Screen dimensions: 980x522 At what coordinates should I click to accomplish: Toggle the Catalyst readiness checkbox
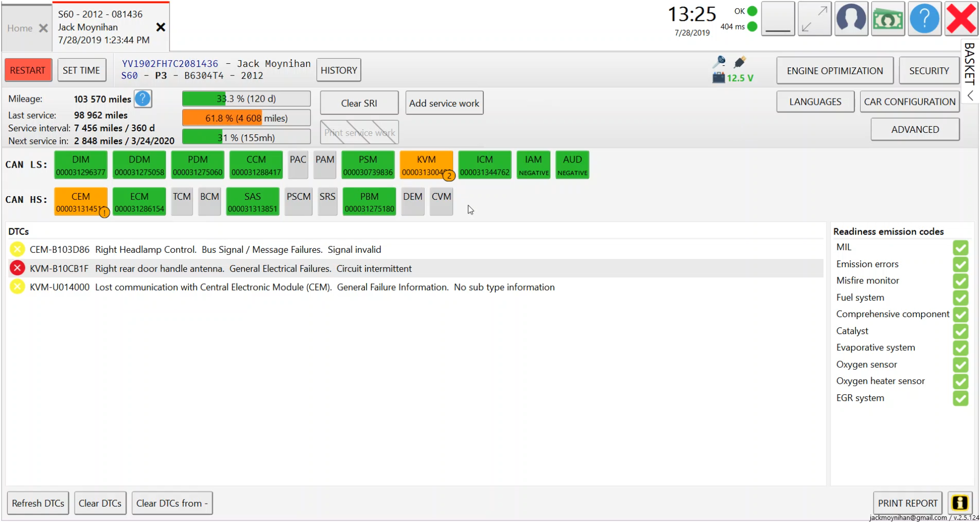[x=960, y=331]
